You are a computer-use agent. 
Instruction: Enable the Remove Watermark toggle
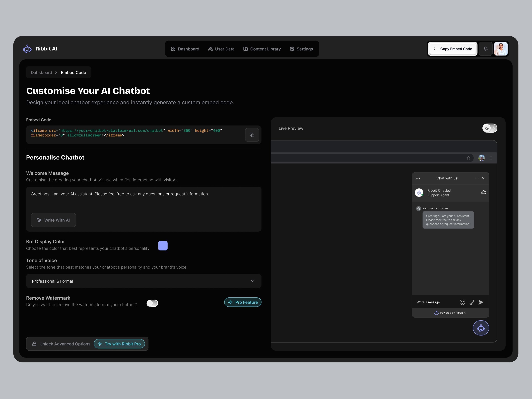coord(152,303)
